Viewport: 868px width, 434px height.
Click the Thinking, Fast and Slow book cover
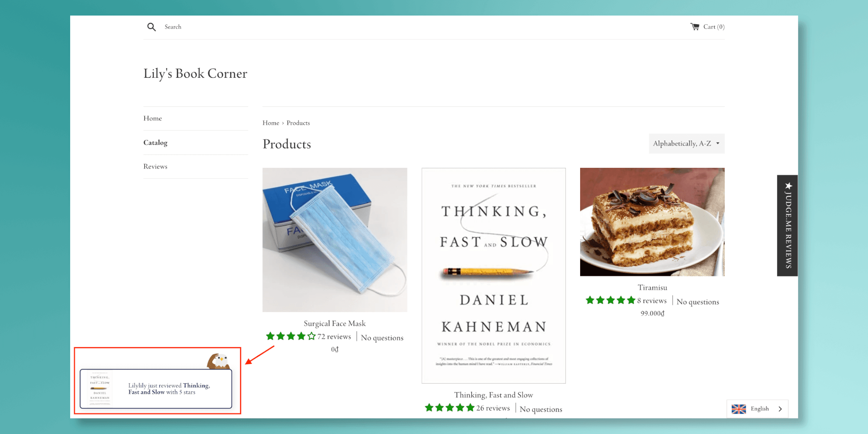click(494, 276)
